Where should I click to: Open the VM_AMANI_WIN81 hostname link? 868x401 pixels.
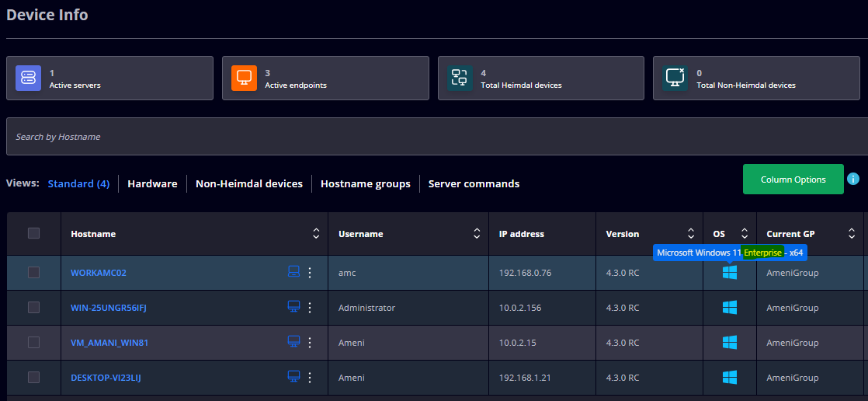point(109,343)
